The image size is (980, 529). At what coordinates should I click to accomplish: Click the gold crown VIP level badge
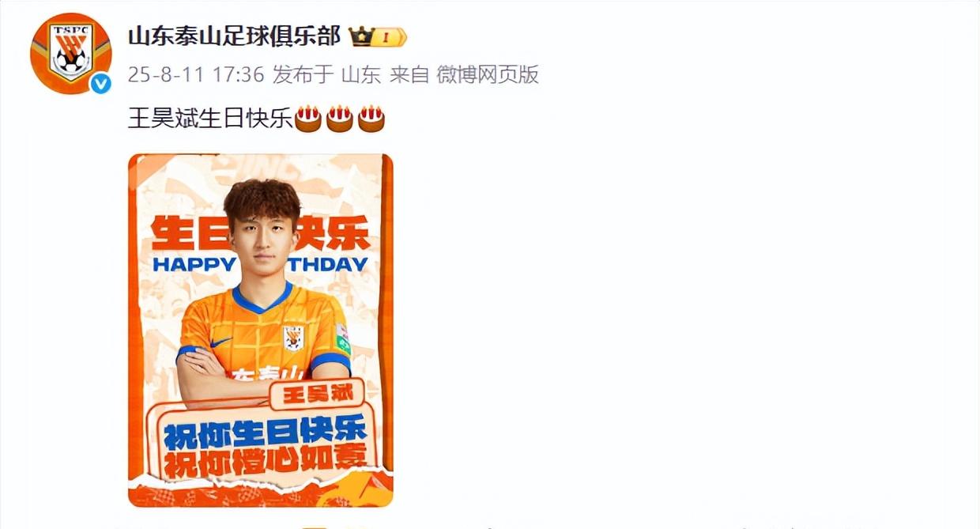pos(378,36)
